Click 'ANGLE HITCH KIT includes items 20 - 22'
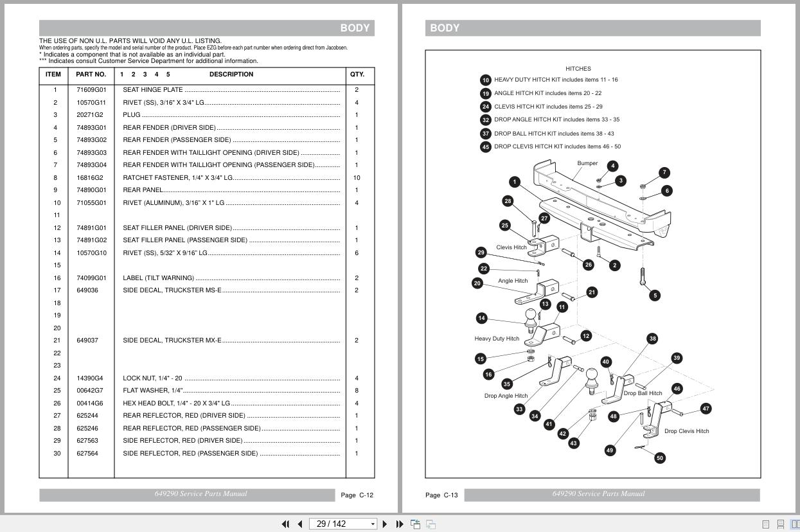Viewport: 800px width, 532px height. coord(547,93)
